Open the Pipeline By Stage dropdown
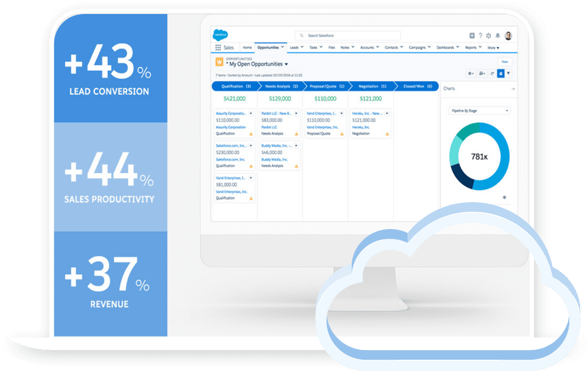Viewport: 588px width, 371px height. tap(479, 111)
